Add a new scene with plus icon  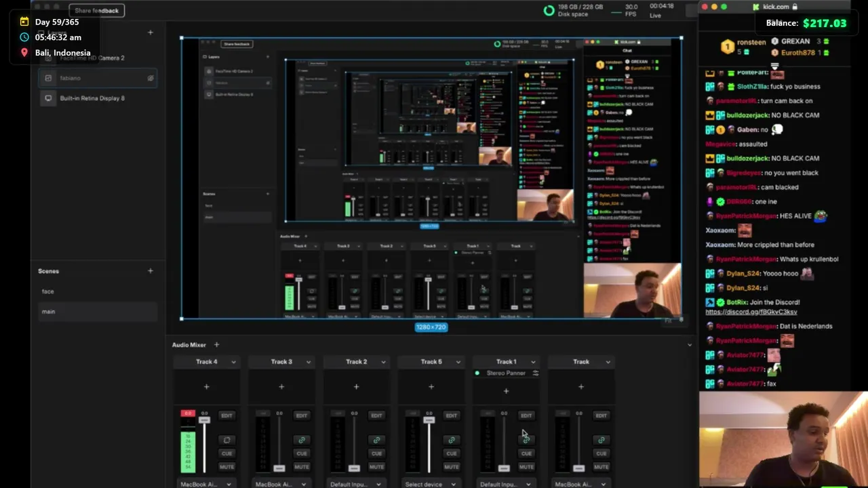151,271
